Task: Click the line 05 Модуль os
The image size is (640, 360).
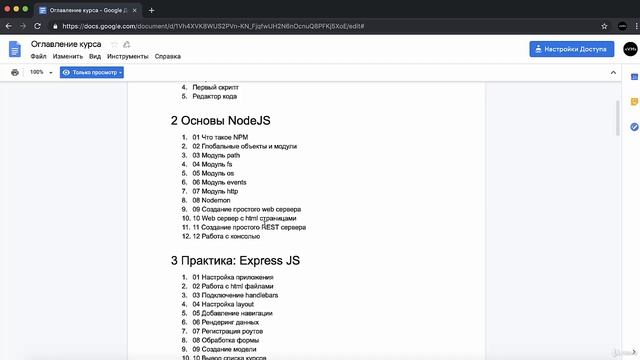Action: (x=213, y=173)
